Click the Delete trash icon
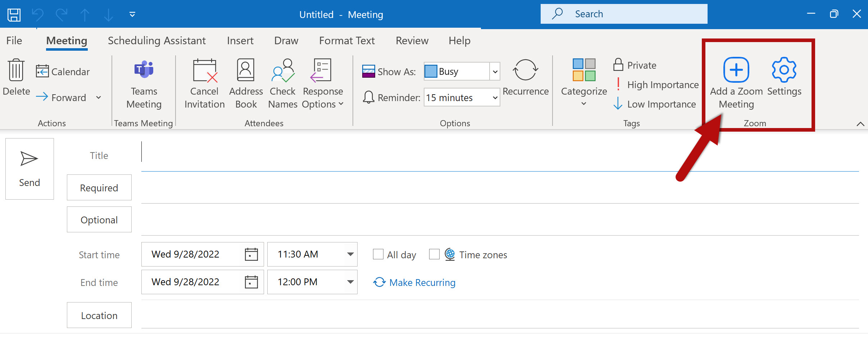This screenshot has height=346, width=868. coord(16,70)
